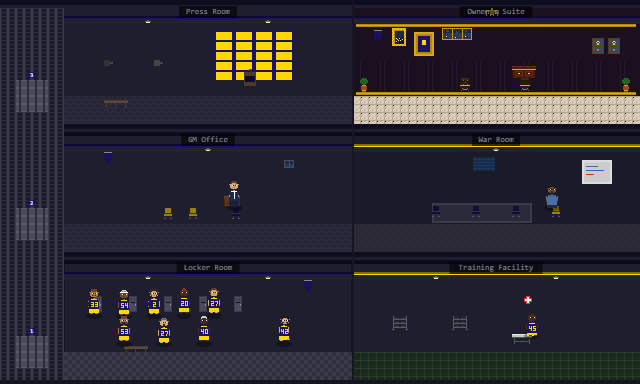Click the right yellow chair in GM Office
The image size is (640, 384).
(193, 213)
